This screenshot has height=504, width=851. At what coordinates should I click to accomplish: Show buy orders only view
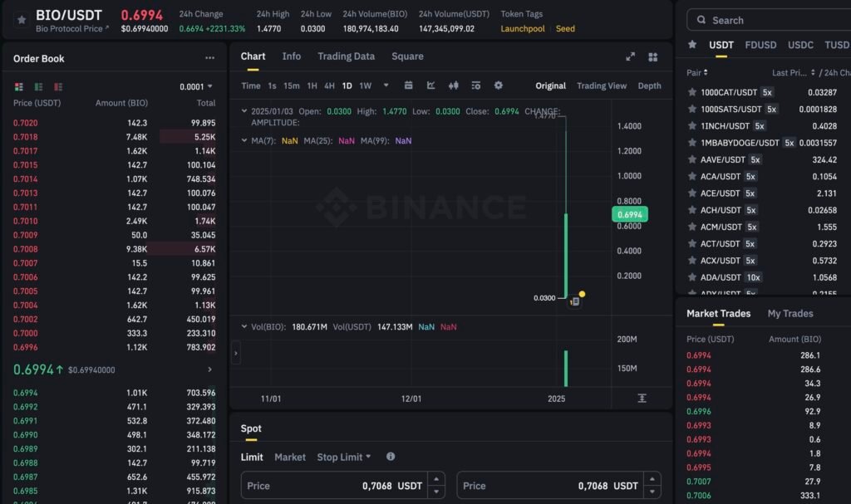coord(38,87)
